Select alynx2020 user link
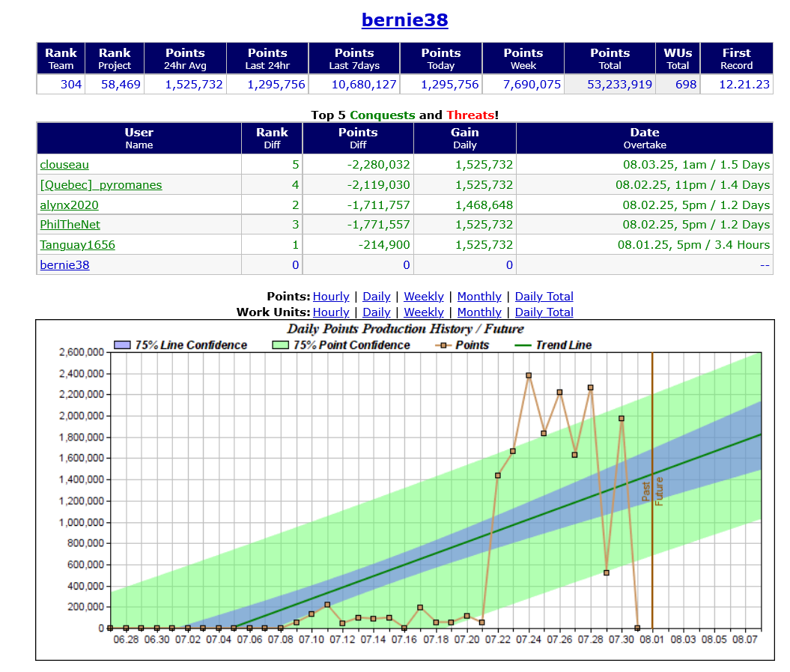 click(x=69, y=205)
